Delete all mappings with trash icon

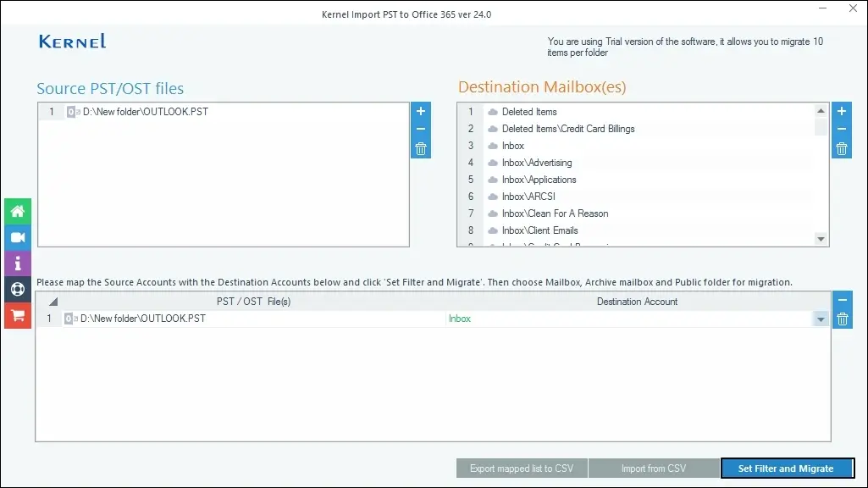[842, 319]
